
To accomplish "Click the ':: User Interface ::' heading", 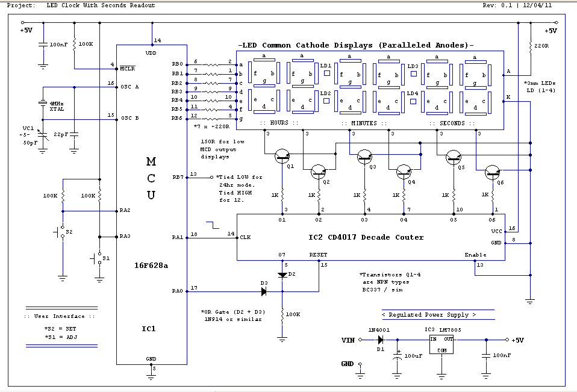I will 59,316.
